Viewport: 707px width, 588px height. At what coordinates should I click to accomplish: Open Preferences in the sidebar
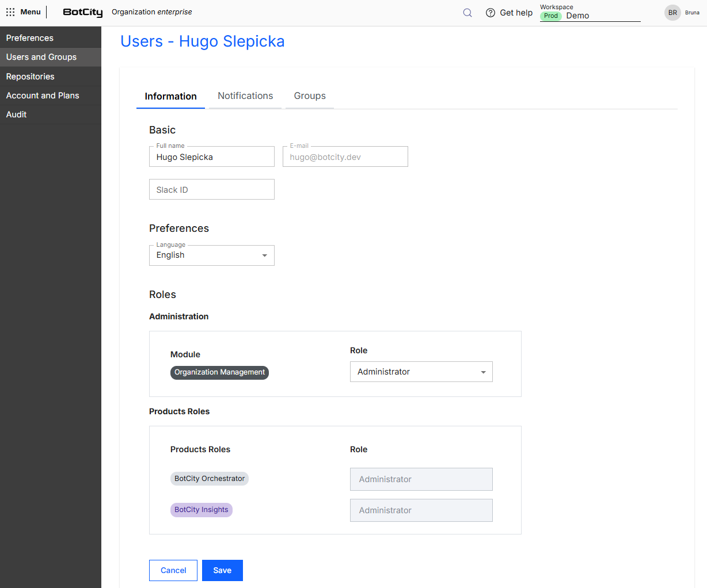tap(51, 38)
